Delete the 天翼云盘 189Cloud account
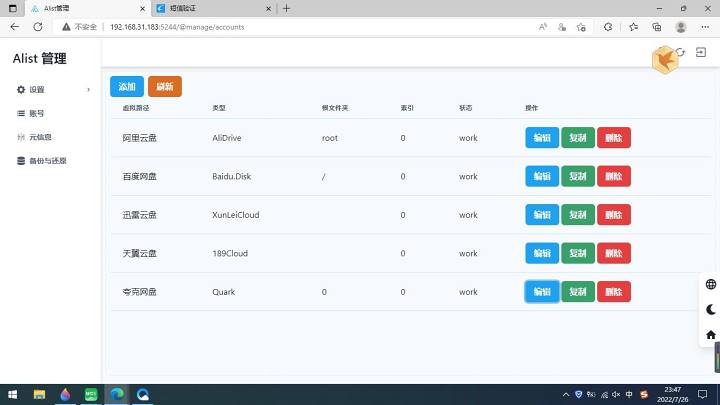Screen dimensions: 720x405 point(613,253)
